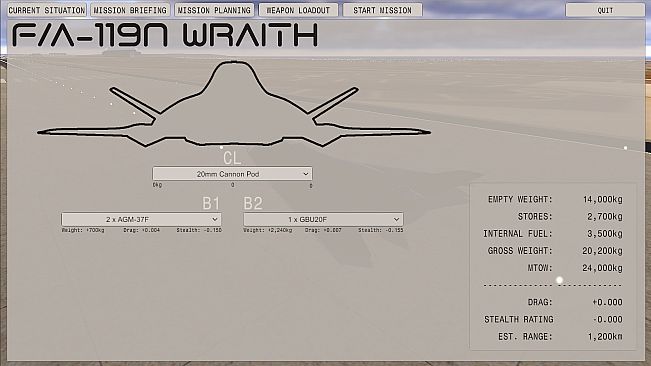This screenshot has height=366, width=651.
Task: Click the Internal Fuel 3,500kg value
Action: click(x=604, y=234)
